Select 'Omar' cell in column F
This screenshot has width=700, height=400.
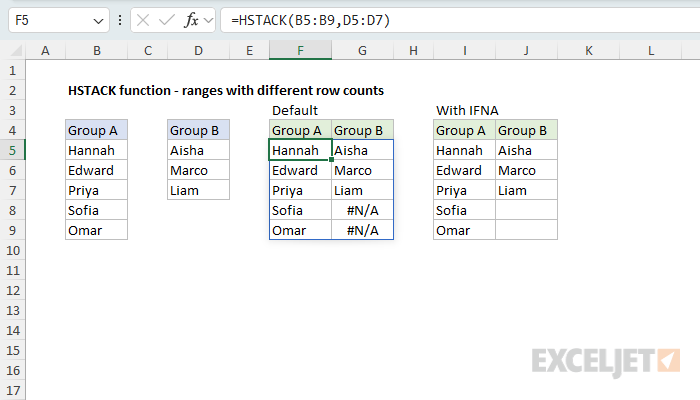pyautogui.click(x=300, y=230)
